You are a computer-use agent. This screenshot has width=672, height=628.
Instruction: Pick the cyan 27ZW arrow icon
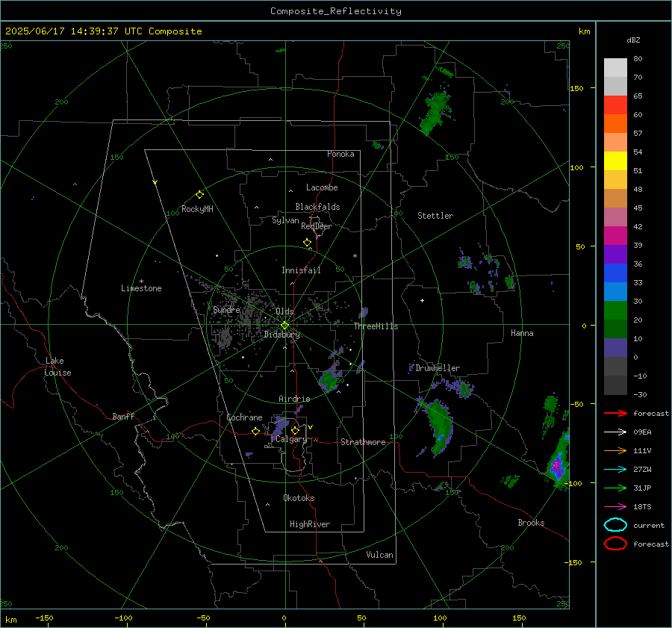pos(615,470)
